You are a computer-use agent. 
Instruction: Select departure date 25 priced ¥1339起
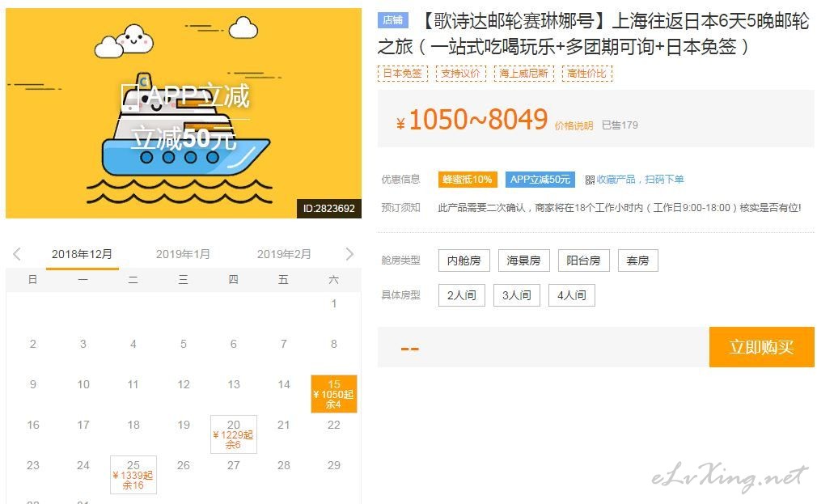133,475
